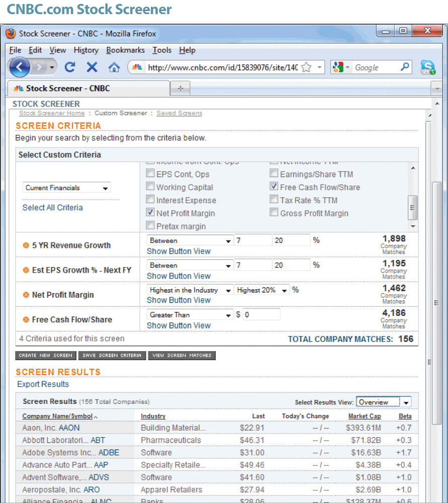Open the Tools menu
448x503 pixels.
[x=162, y=50]
